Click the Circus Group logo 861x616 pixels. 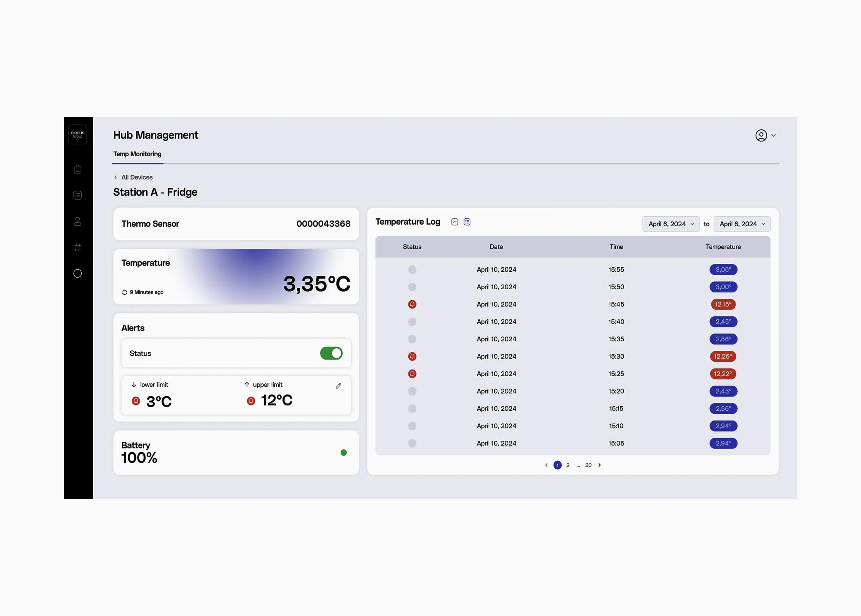(77, 134)
